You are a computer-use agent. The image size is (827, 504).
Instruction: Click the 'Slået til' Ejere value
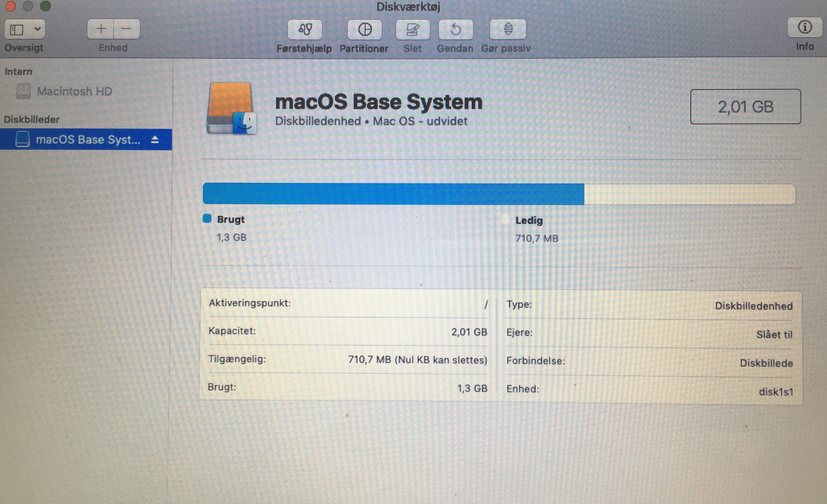[774, 335]
